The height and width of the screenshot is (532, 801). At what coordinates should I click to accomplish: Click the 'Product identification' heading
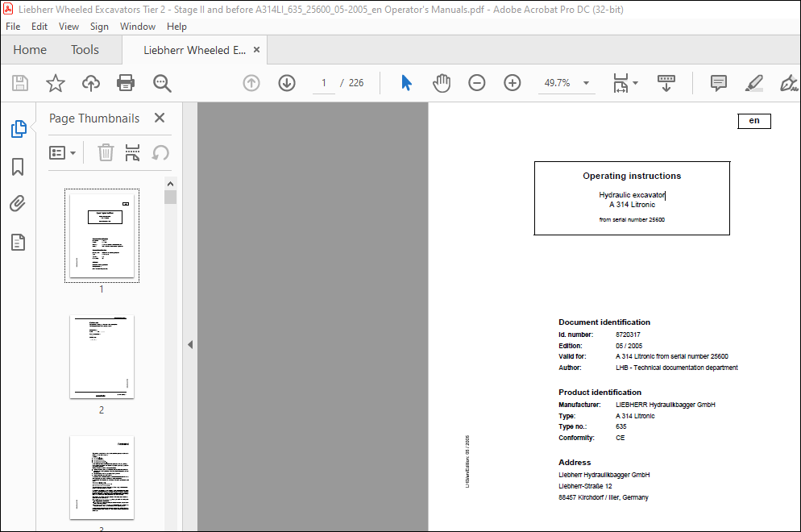[x=600, y=392]
